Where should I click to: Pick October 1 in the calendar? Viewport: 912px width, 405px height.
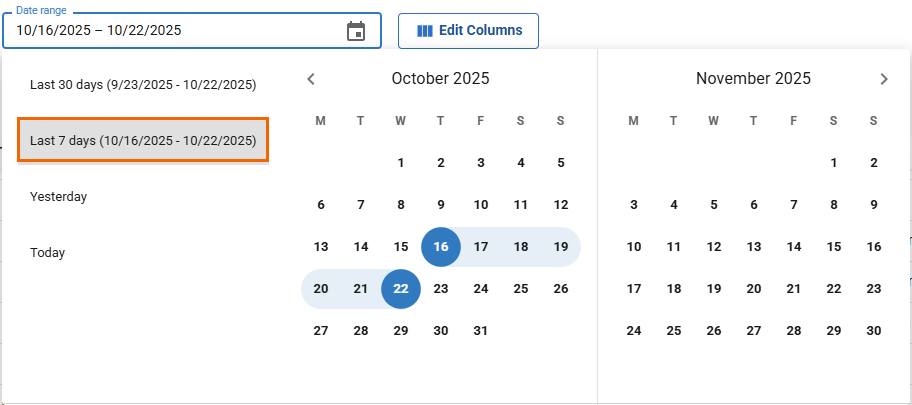click(x=401, y=163)
